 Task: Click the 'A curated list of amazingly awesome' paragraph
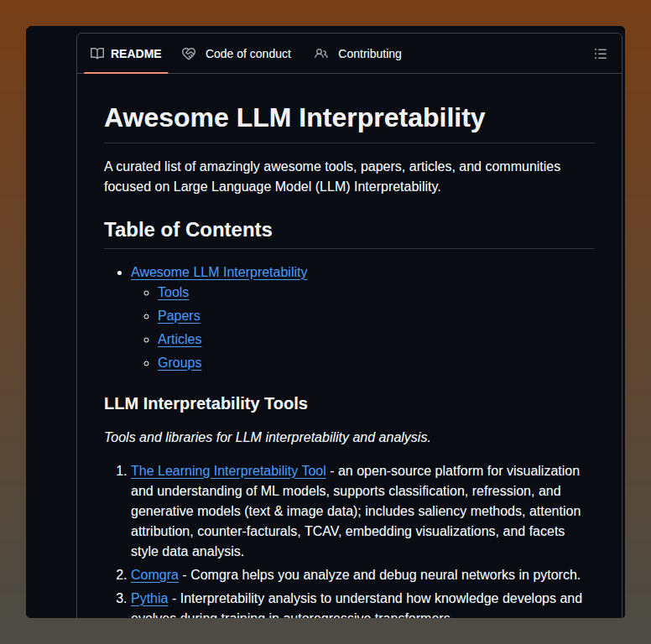(x=332, y=176)
